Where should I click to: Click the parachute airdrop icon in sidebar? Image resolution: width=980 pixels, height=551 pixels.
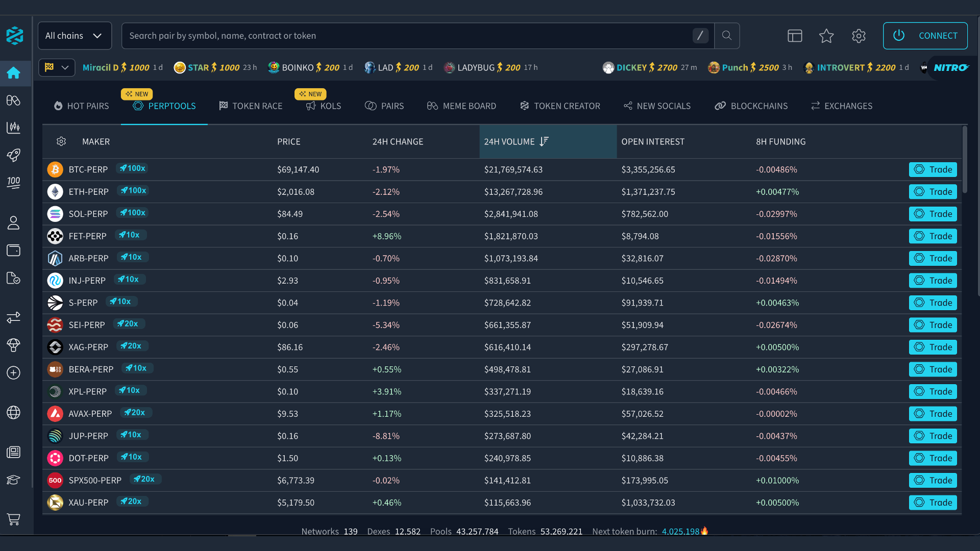(x=14, y=345)
